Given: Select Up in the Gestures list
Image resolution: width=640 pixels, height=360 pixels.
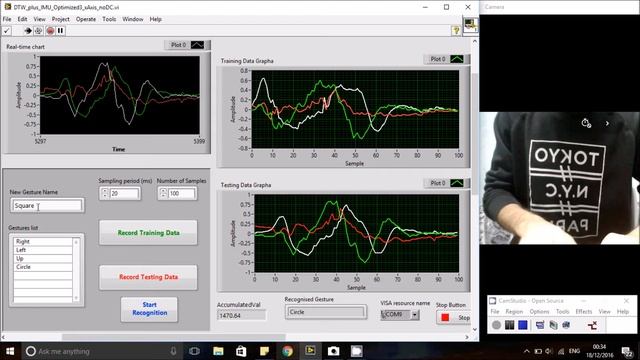Looking at the screenshot, I should click(43, 258).
